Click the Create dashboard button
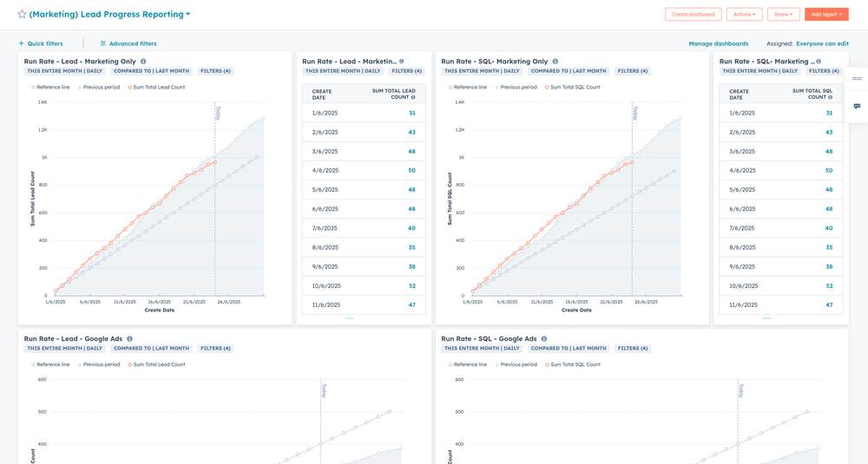 tap(693, 15)
